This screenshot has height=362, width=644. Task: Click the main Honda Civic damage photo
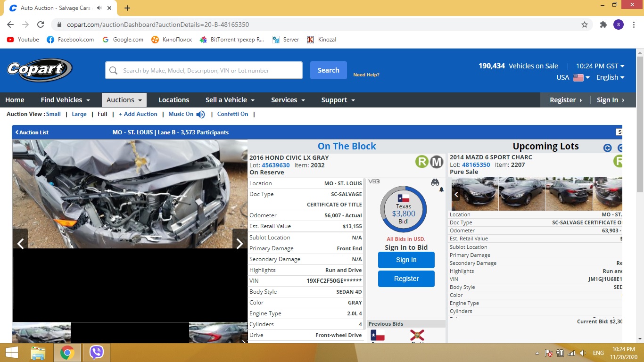[x=130, y=194]
